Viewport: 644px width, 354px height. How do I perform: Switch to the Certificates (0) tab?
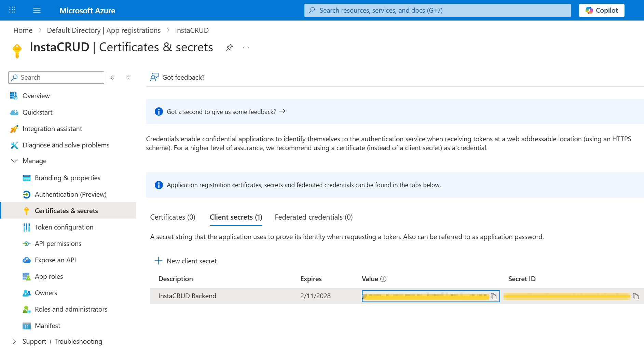click(173, 217)
